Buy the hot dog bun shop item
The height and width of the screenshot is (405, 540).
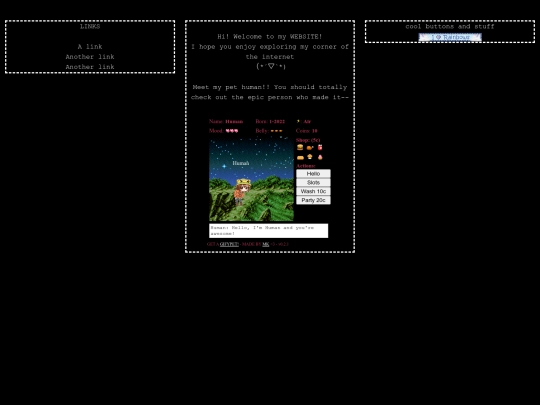point(300,157)
